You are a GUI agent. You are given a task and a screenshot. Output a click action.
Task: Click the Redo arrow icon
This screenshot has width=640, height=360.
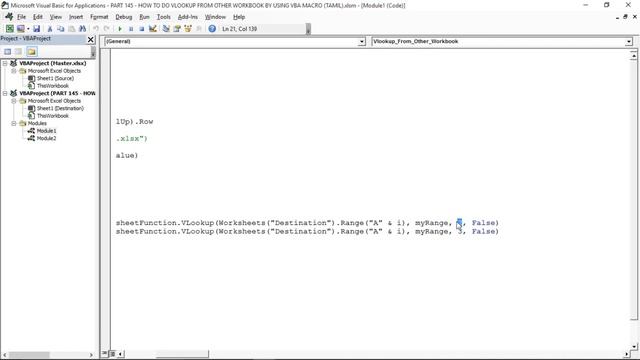[x=107, y=29]
